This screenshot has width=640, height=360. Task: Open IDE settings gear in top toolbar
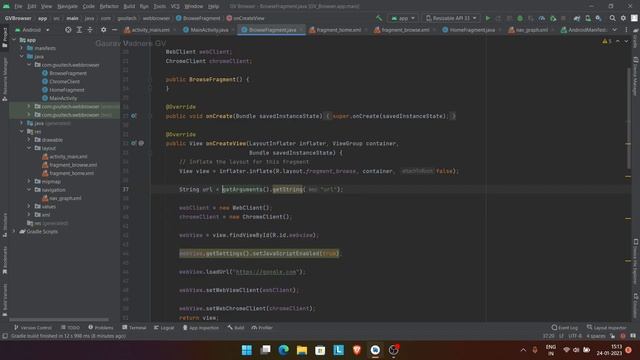pyautogui.click(x=623, y=18)
